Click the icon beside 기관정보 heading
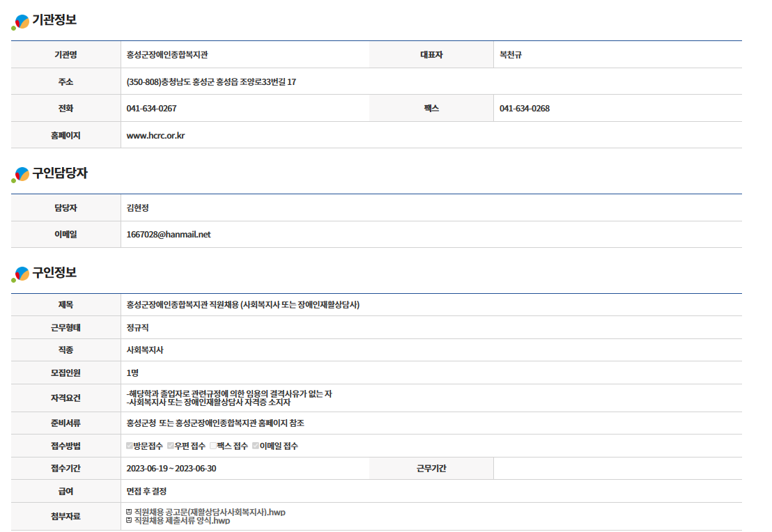 pyautogui.click(x=21, y=22)
